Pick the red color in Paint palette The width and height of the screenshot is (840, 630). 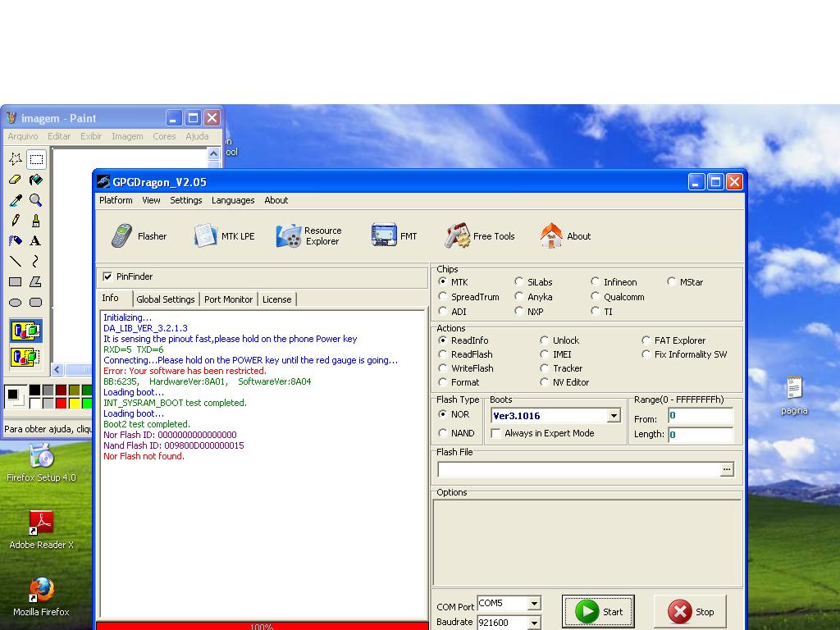(x=61, y=403)
